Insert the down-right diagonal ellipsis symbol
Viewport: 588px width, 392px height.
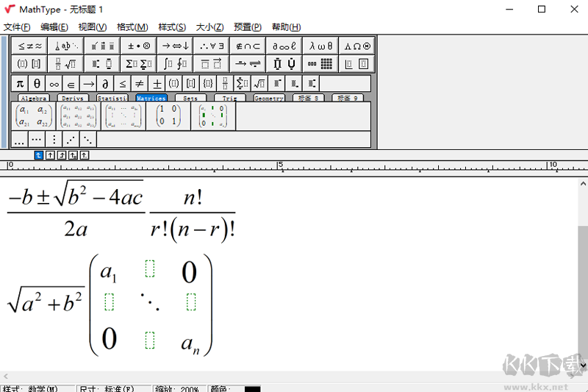tap(88, 140)
